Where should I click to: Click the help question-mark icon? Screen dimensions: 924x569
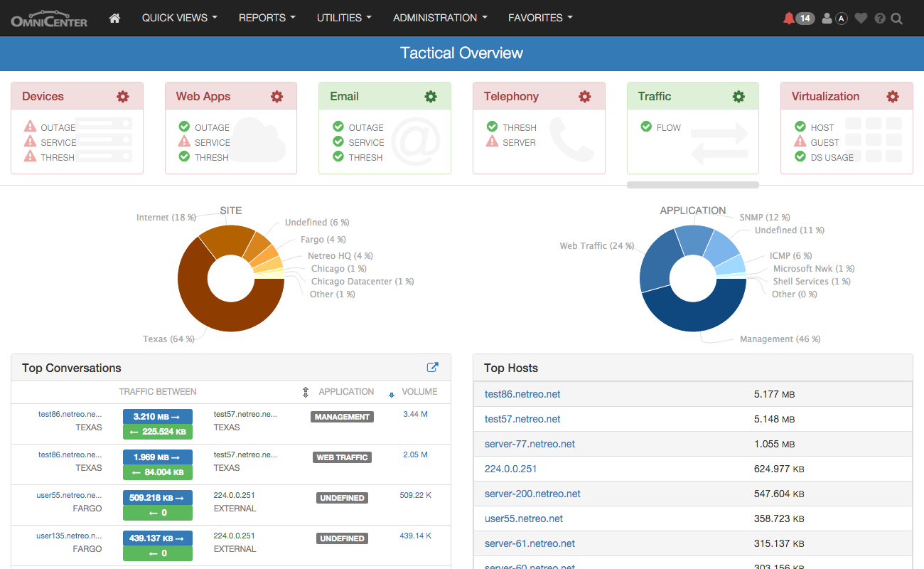[x=879, y=18]
